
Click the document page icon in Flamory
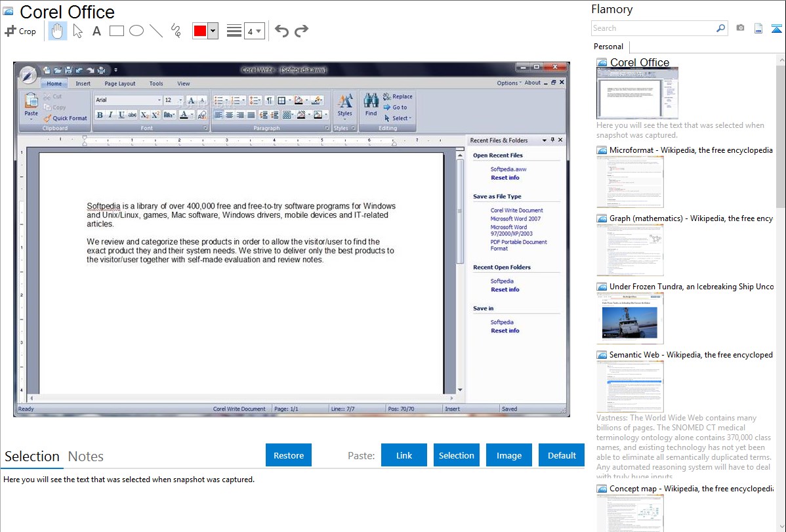click(758, 28)
